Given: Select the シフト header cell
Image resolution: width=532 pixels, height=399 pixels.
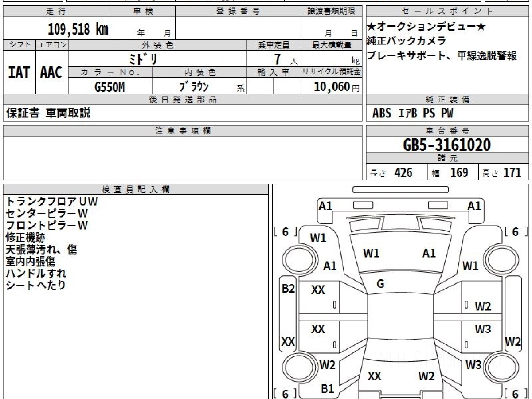Looking at the screenshot, I should [19, 45].
